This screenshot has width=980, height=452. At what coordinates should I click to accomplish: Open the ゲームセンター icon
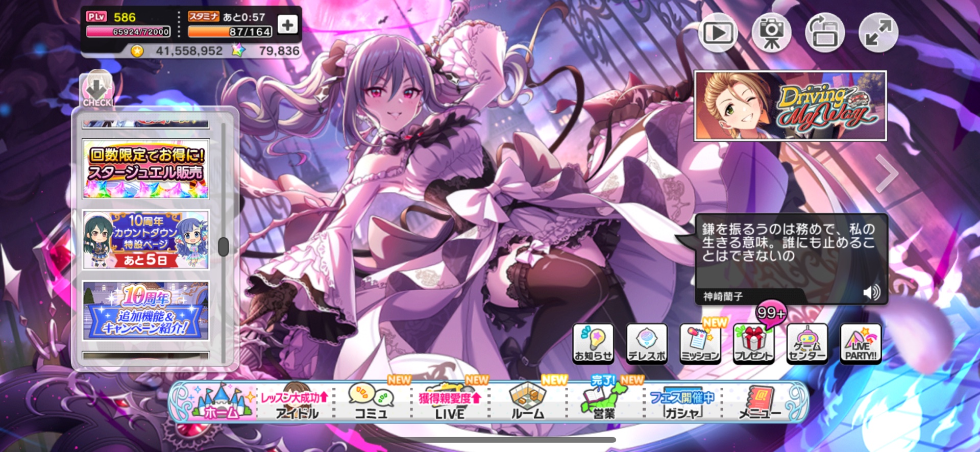click(807, 343)
